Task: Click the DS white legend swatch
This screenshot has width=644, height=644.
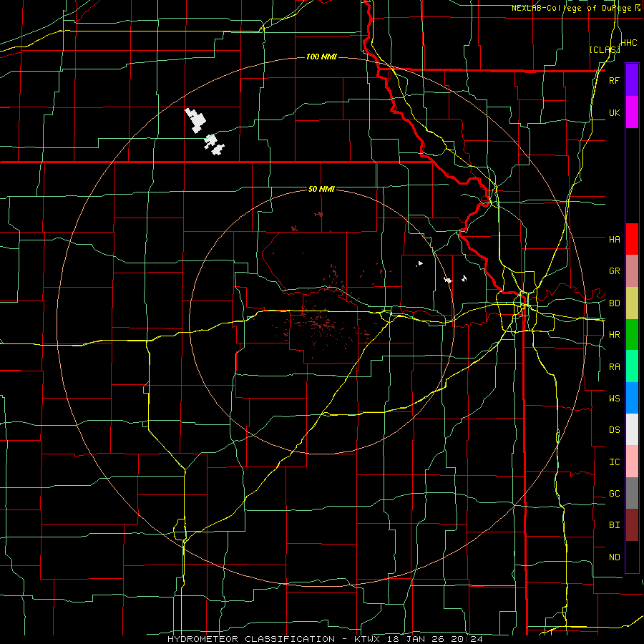Action: point(632,429)
